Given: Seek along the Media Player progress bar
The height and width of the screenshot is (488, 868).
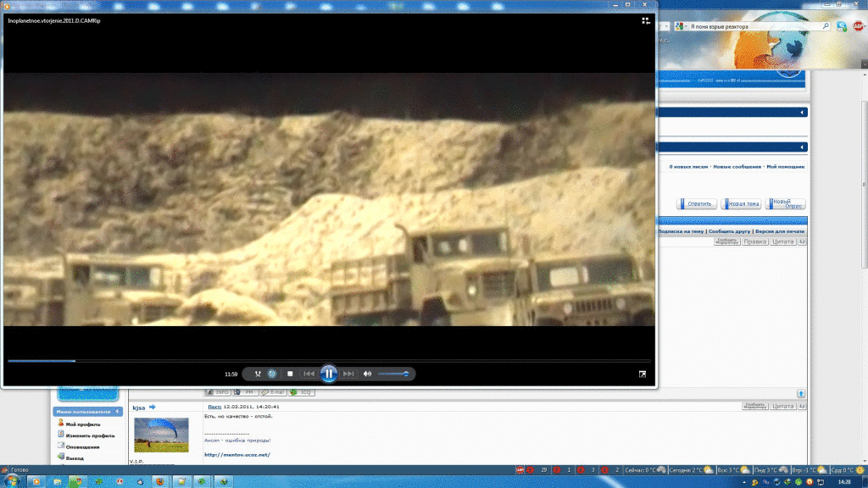Looking at the screenshot, I should (329, 361).
